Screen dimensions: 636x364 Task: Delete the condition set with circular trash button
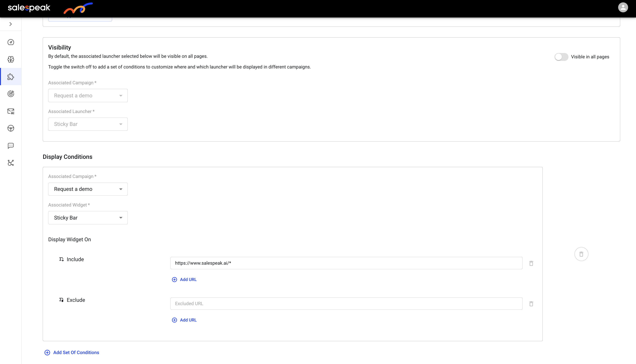pos(581,254)
